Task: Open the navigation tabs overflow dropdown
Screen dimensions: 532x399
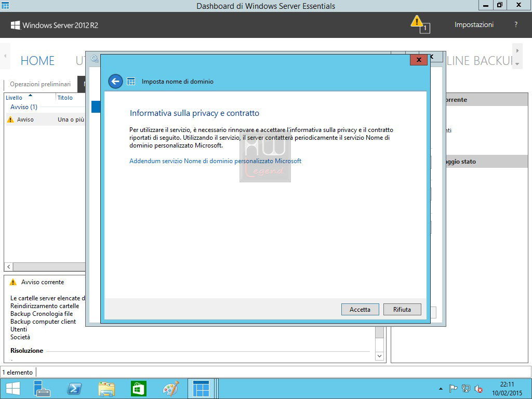Action: tap(517, 64)
